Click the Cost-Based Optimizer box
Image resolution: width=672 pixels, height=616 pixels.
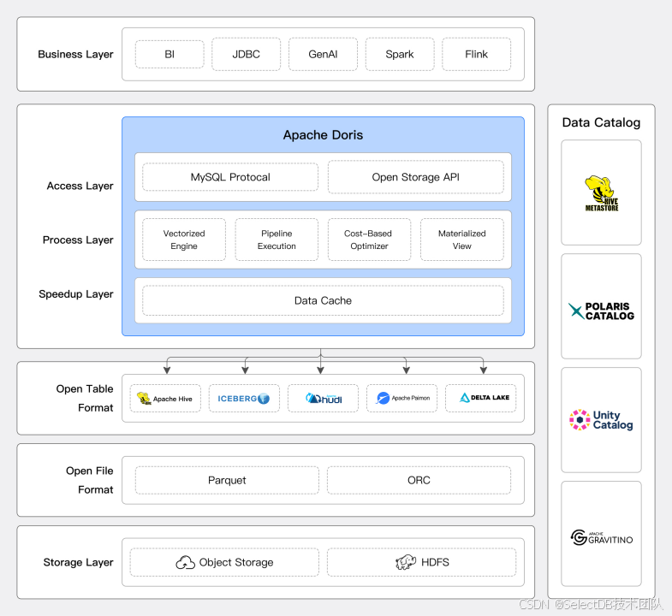pos(370,240)
